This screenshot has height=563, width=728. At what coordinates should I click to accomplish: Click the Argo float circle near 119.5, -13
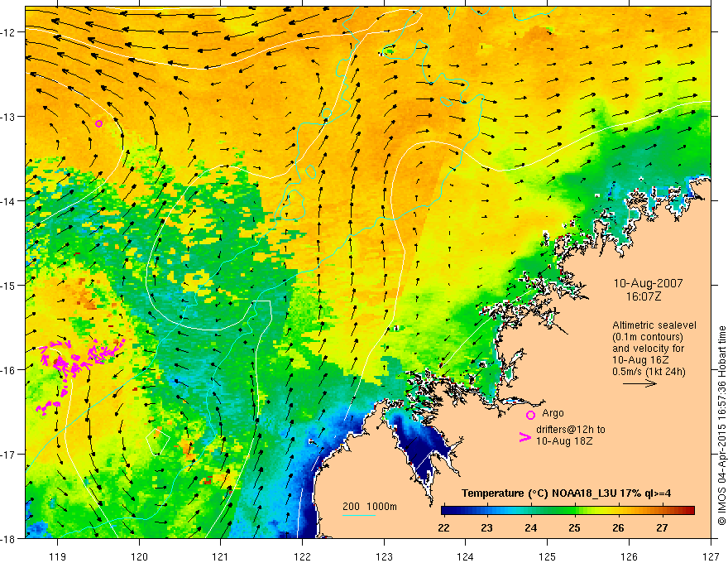[x=99, y=123]
